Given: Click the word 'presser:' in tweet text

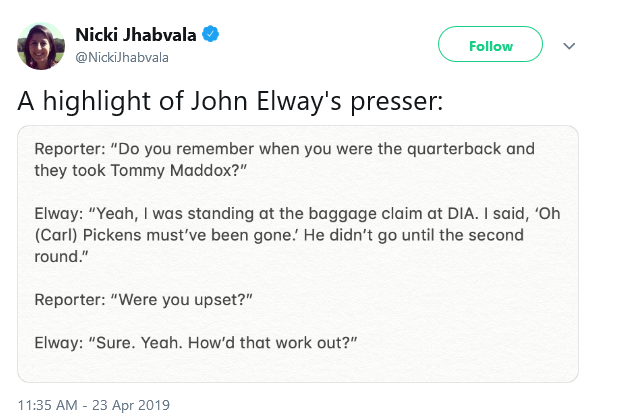Looking at the screenshot, I should (x=397, y=102).
